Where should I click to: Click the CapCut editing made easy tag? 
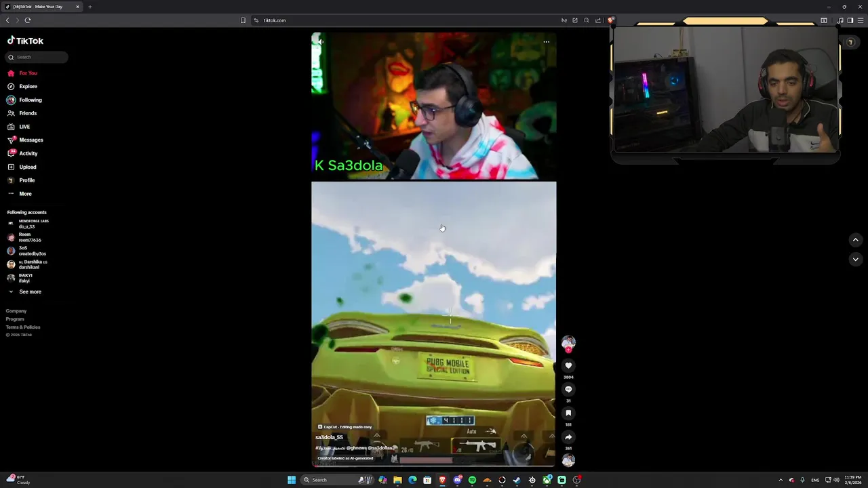(344, 427)
